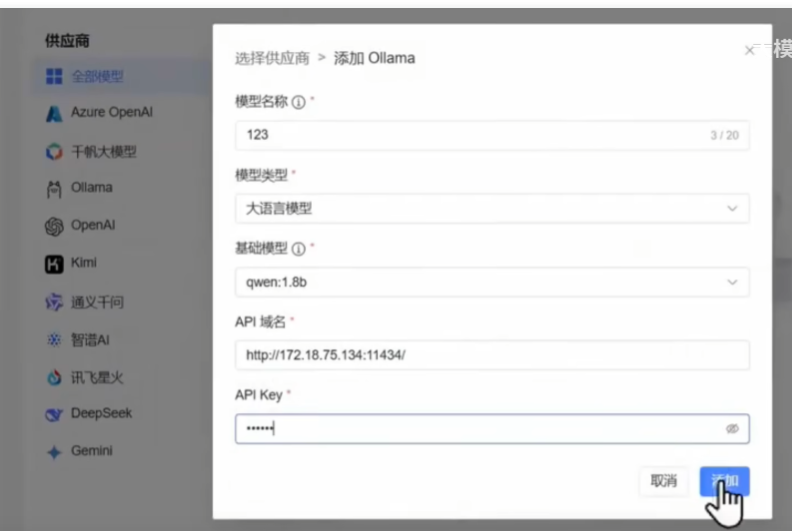Click the 添加 button

click(724, 481)
